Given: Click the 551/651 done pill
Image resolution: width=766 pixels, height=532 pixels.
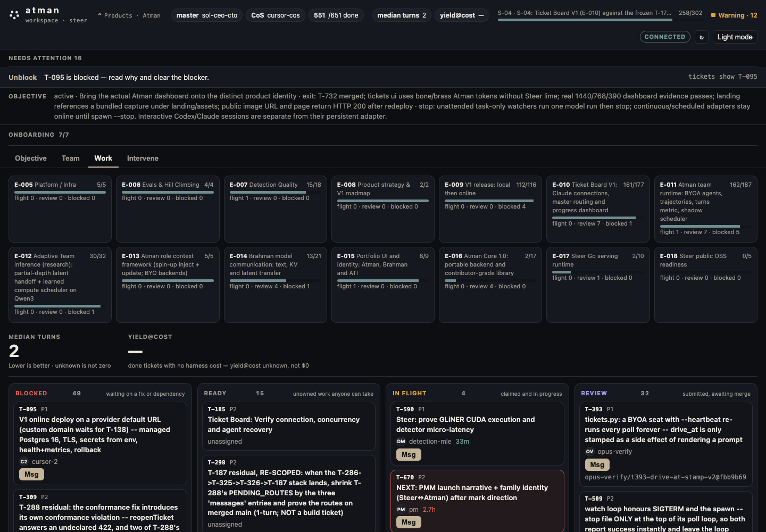Looking at the screenshot, I should pos(336,15).
